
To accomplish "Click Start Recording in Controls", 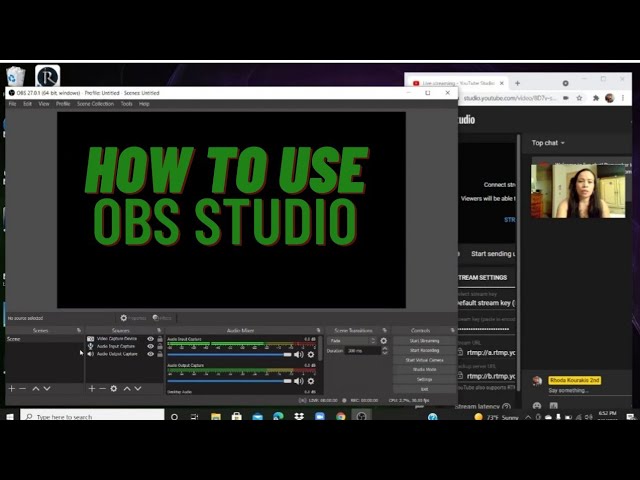I will click(424, 350).
